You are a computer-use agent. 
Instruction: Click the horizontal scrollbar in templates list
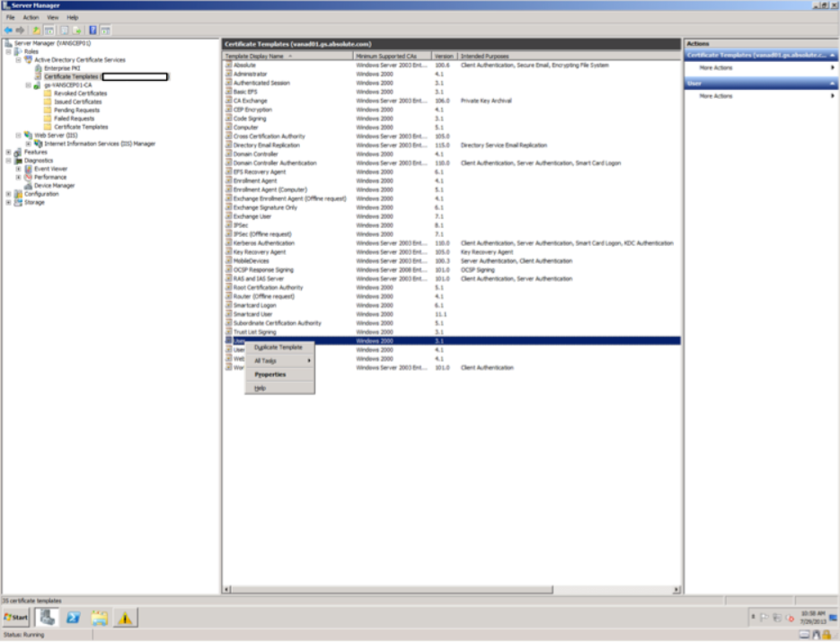coord(449,589)
